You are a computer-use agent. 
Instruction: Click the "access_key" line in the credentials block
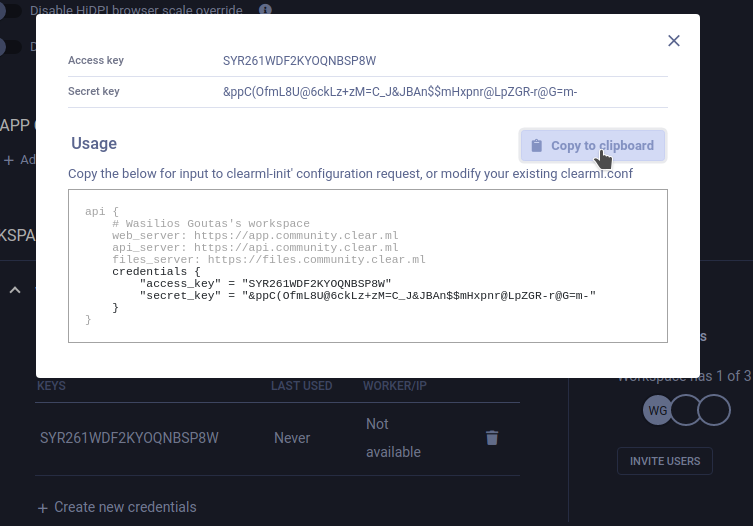(265, 283)
